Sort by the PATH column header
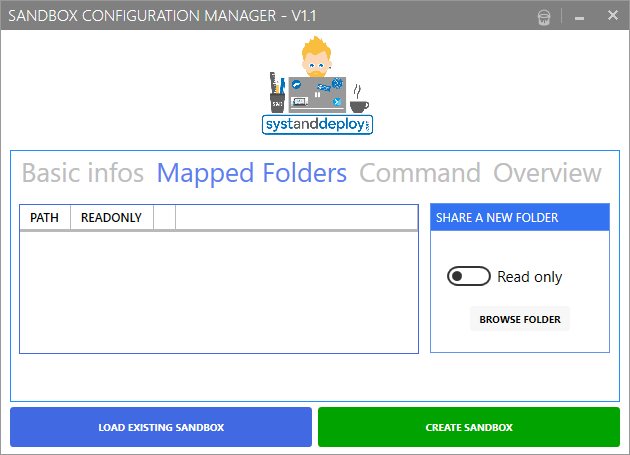This screenshot has width=630, height=455. [x=44, y=217]
